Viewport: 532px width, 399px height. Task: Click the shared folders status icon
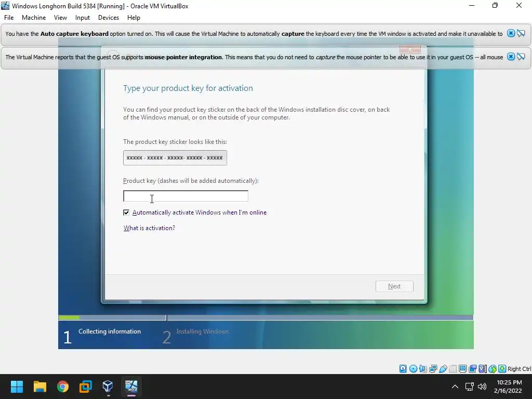(x=453, y=369)
